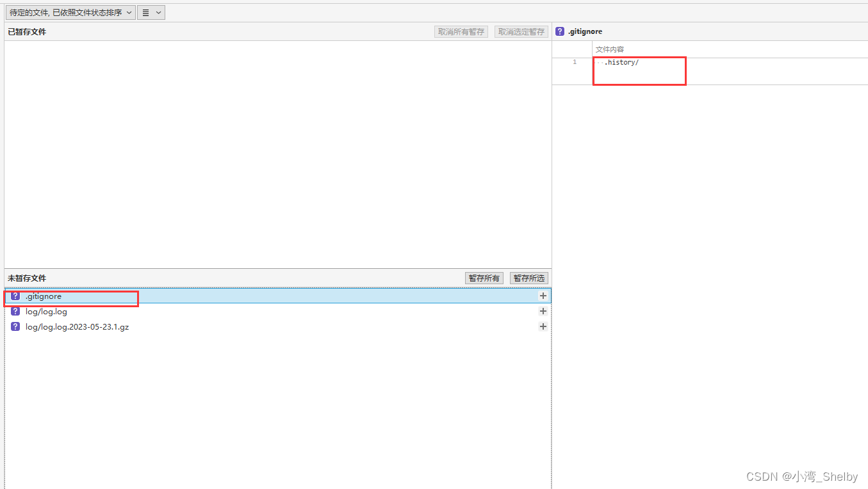This screenshot has height=489, width=868.
Task: Select the log/log.log.2023-05-23.1.gz file row
Action: pyautogui.click(x=277, y=326)
